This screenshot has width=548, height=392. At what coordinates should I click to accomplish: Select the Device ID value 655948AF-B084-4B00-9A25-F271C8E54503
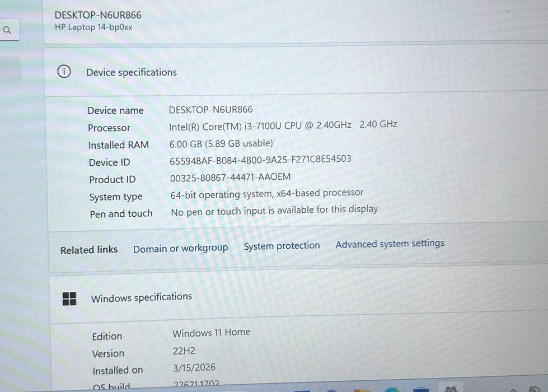tap(260, 160)
